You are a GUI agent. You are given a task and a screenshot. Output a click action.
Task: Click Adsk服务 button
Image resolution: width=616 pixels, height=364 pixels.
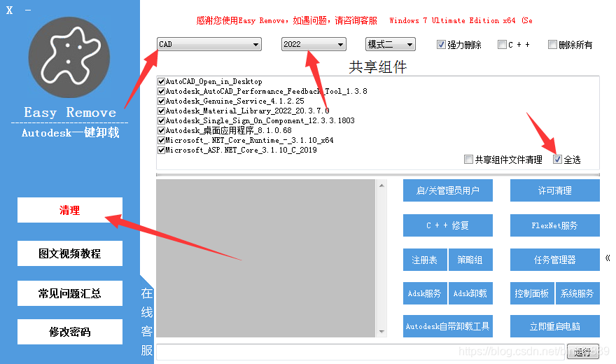[x=425, y=293]
